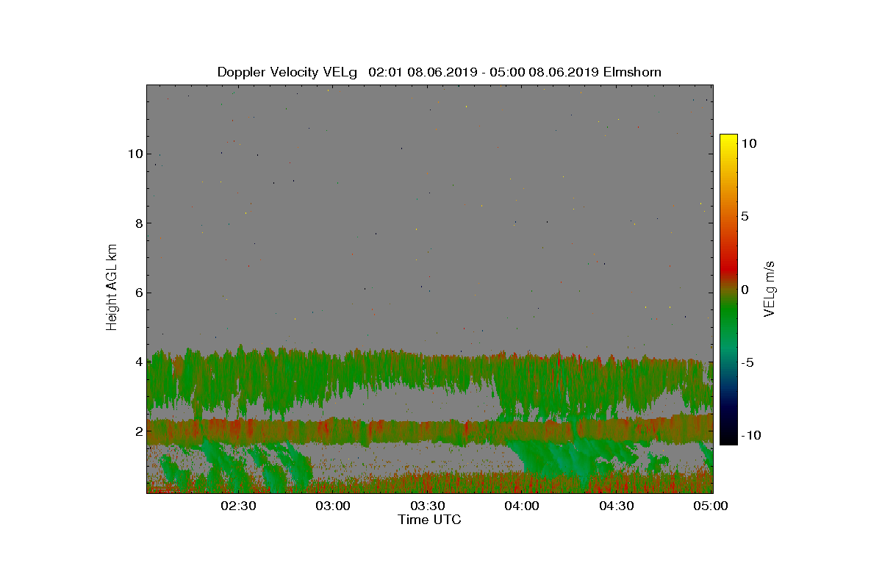Click the 'Height AGL km' y-axis label
The height and width of the screenshot is (588, 882).
[112, 287]
